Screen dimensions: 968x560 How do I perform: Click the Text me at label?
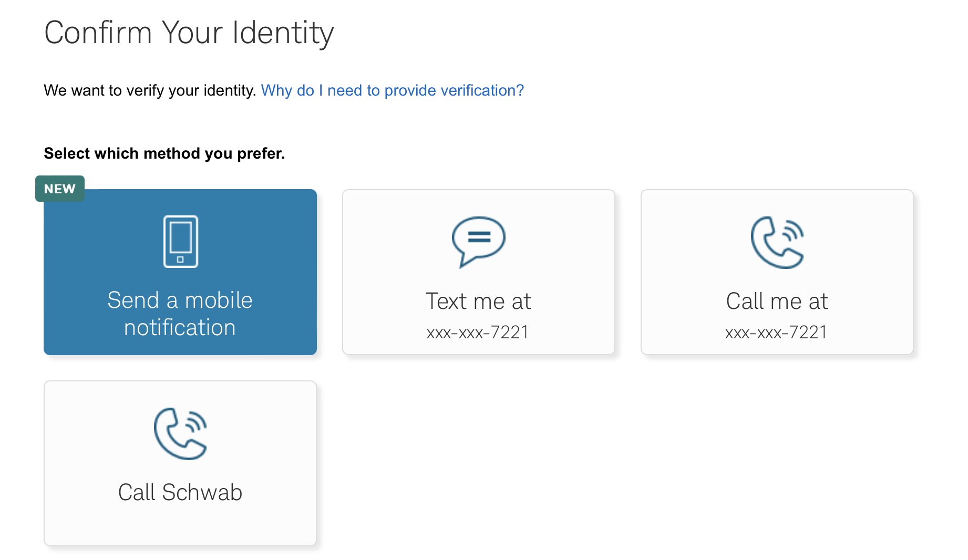point(478,301)
